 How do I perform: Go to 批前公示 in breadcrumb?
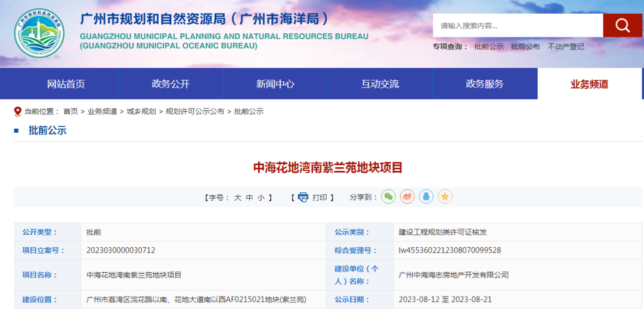point(249,111)
